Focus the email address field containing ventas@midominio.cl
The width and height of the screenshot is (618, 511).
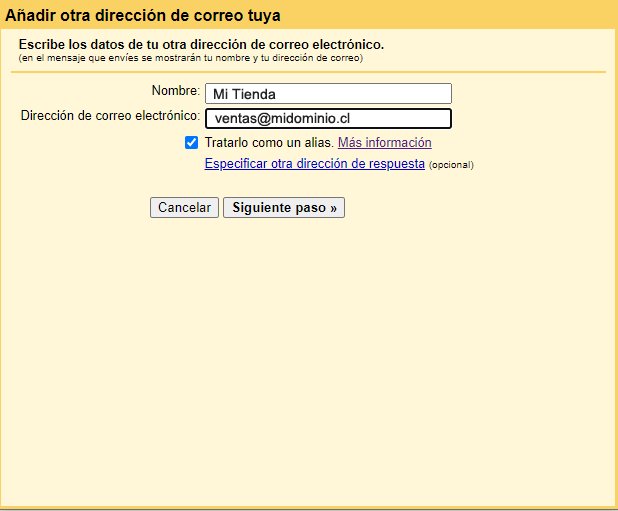click(327, 119)
